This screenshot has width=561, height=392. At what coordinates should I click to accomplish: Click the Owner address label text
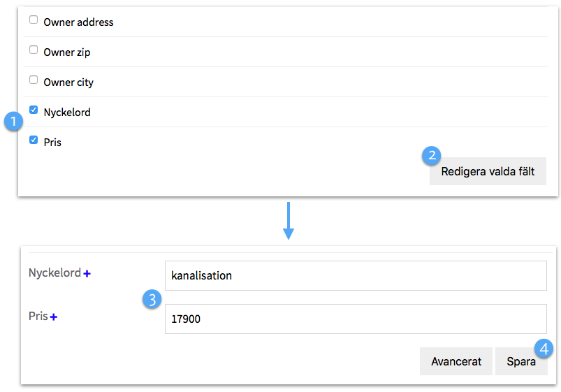click(x=78, y=22)
